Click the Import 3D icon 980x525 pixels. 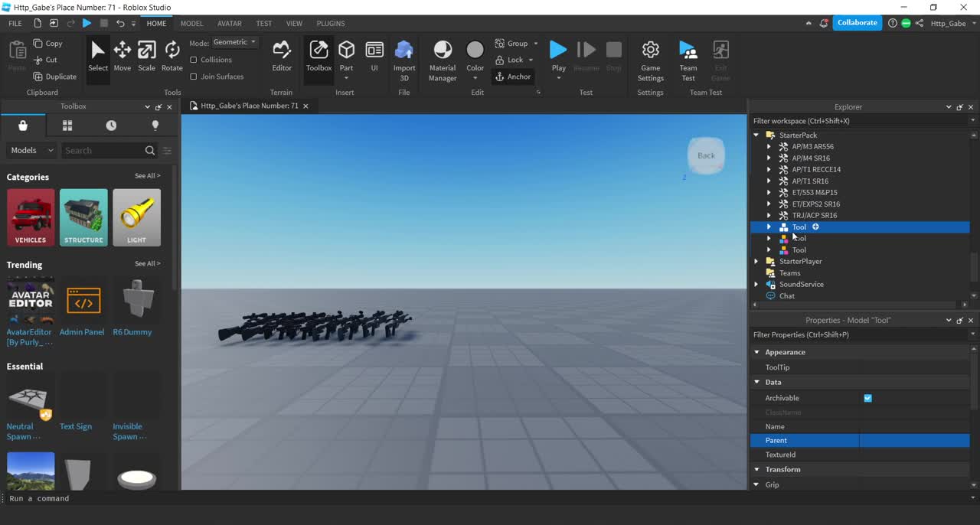click(x=404, y=60)
